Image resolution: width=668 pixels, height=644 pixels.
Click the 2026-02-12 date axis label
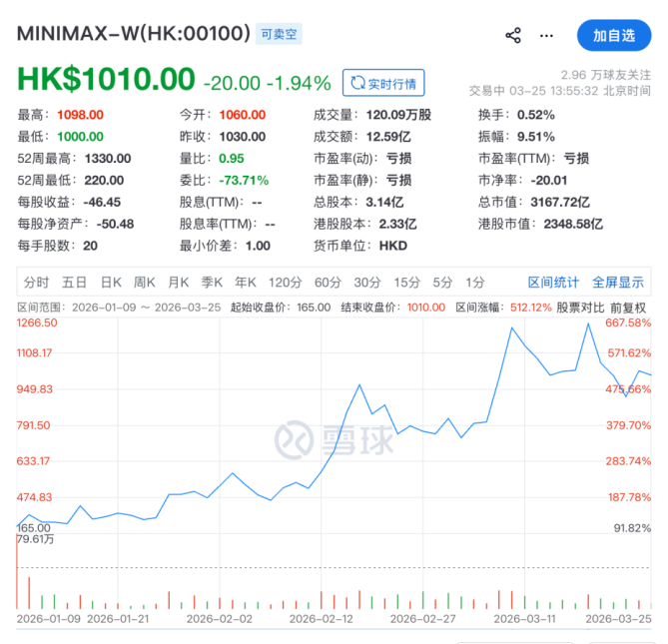pos(322,619)
